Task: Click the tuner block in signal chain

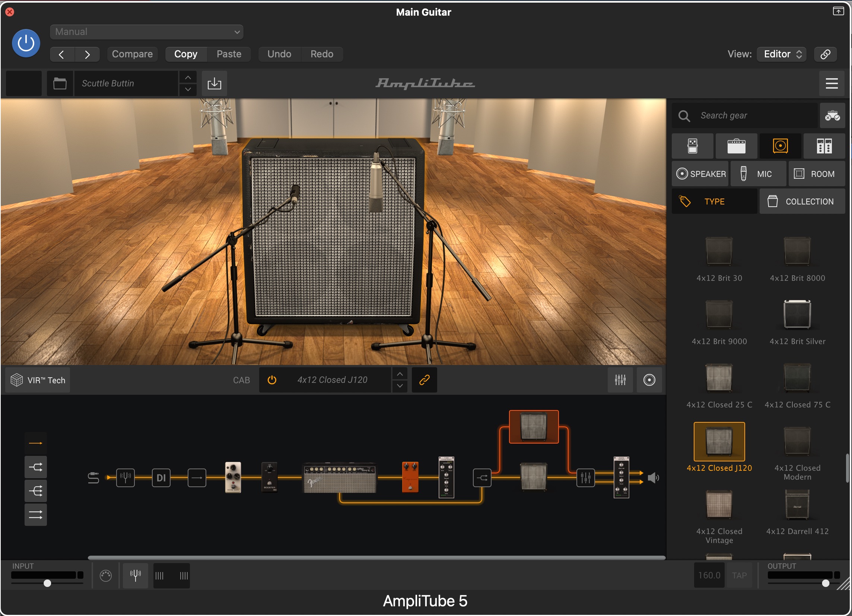Action: point(125,478)
